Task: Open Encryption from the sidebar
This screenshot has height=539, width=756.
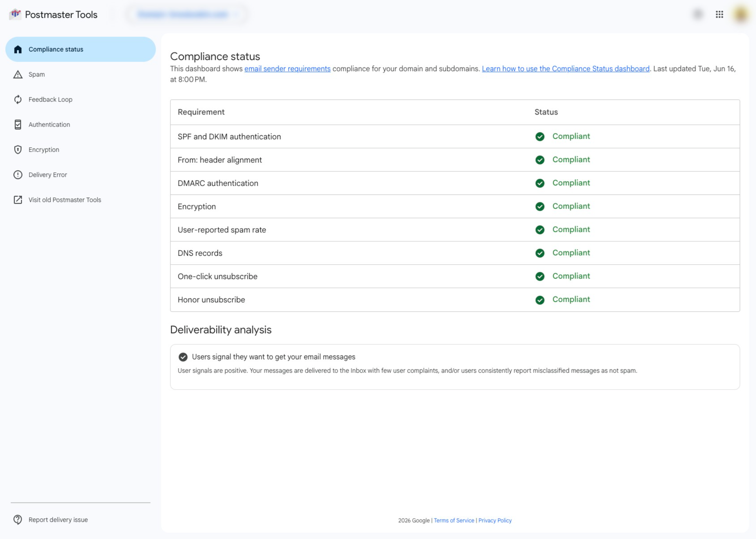Action: click(80, 150)
